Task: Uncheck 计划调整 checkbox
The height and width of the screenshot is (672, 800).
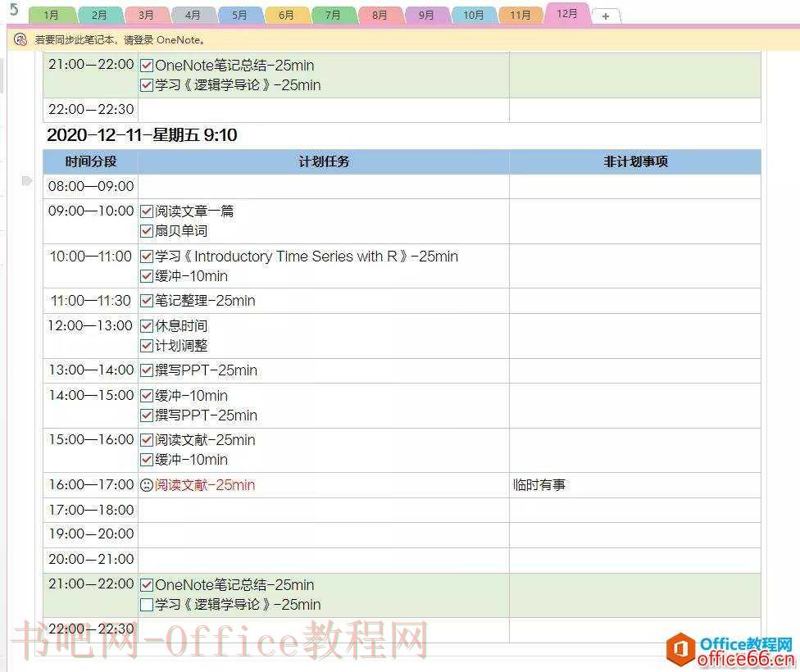Action: click(147, 346)
